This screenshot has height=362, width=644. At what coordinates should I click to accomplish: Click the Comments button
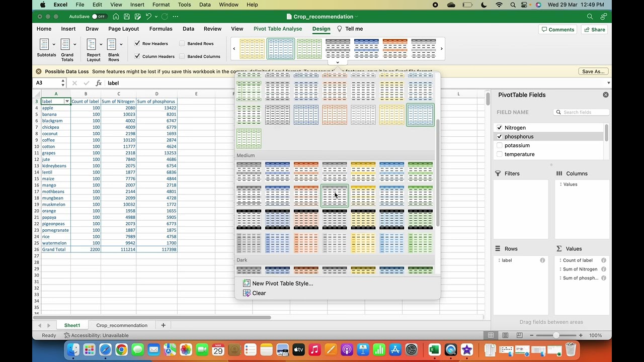(x=557, y=30)
